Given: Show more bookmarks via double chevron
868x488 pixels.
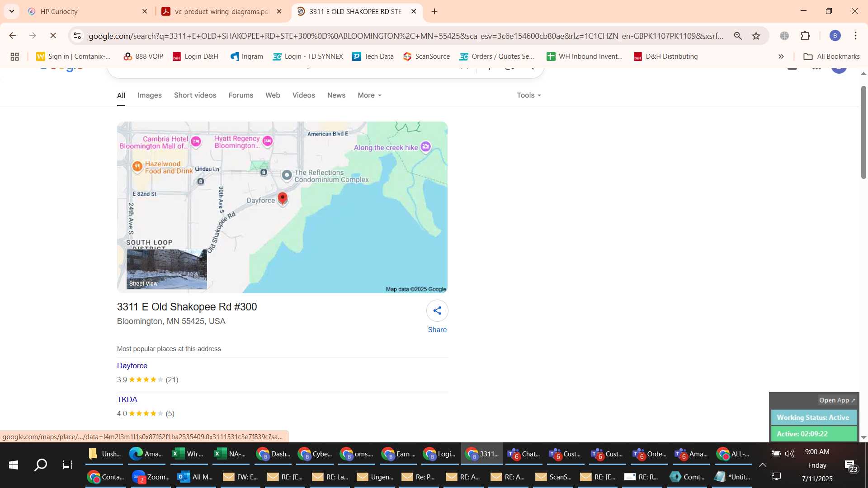Looking at the screenshot, I should click(781, 56).
